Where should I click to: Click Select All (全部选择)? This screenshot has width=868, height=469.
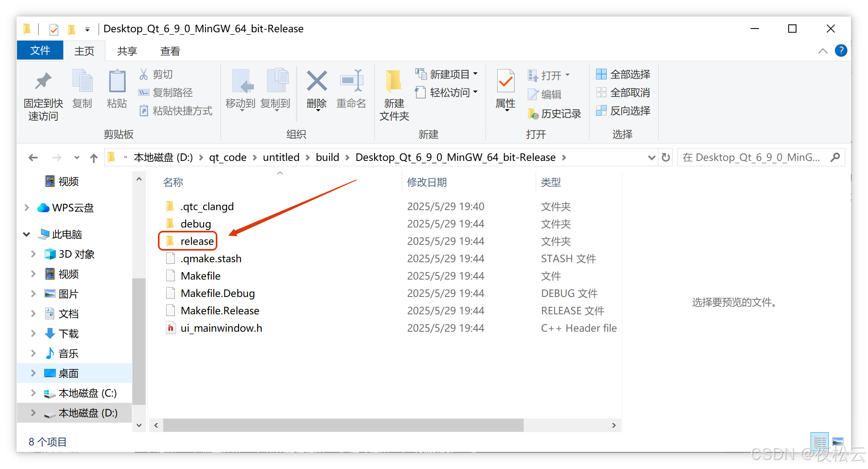(x=623, y=74)
